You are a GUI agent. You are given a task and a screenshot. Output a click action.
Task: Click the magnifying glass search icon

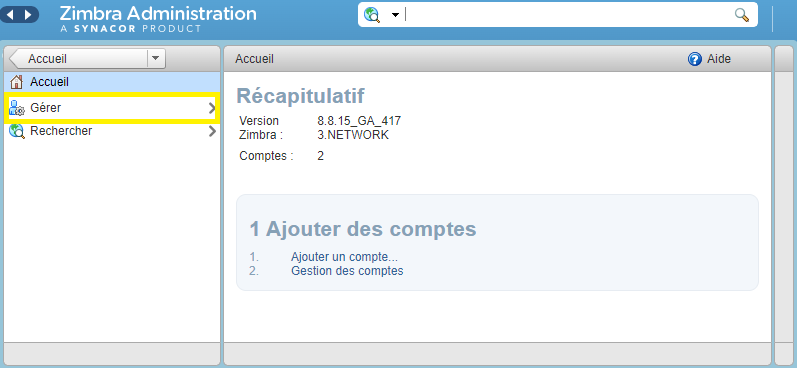[x=742, y=15]
